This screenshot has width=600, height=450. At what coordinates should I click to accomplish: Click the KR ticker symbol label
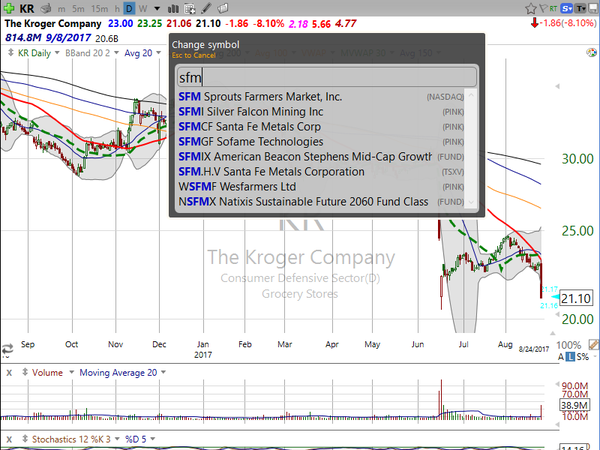click(26, 8)
